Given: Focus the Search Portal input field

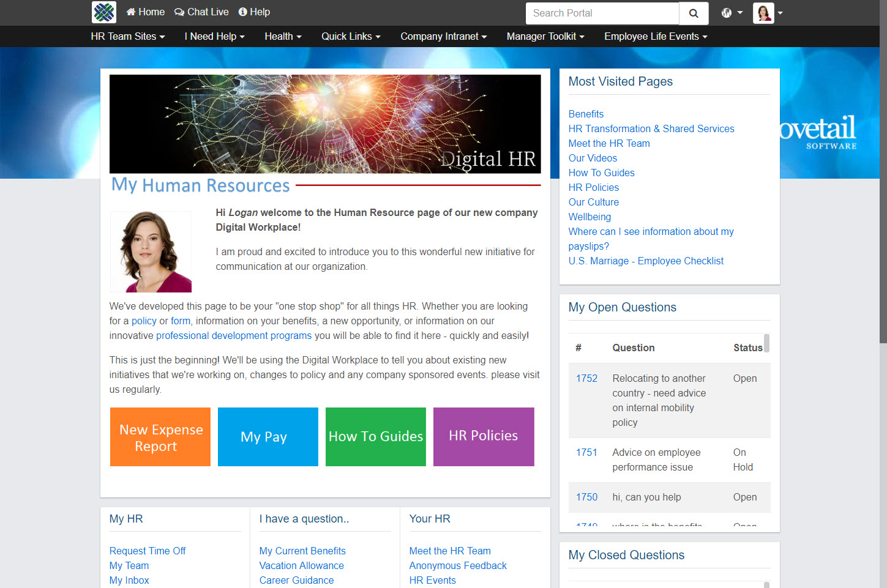Looking at the screenshot, I should [602, 13].
